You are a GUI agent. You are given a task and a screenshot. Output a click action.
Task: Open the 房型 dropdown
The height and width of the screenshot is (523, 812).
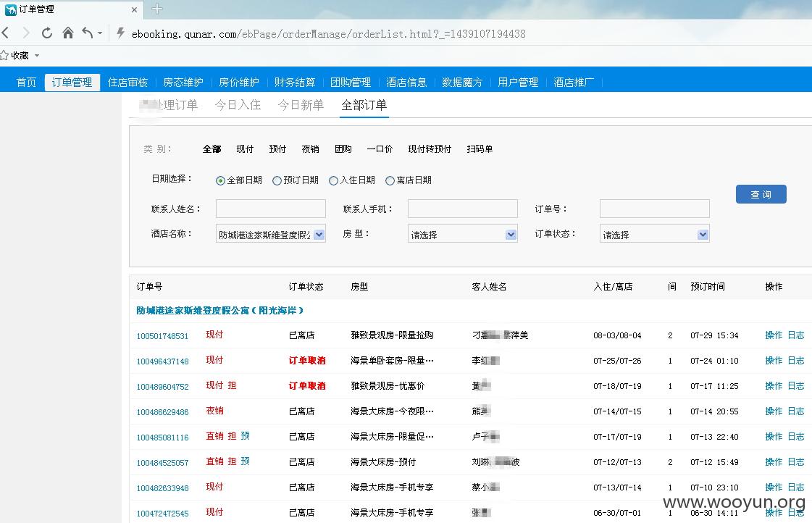[462, 234]
